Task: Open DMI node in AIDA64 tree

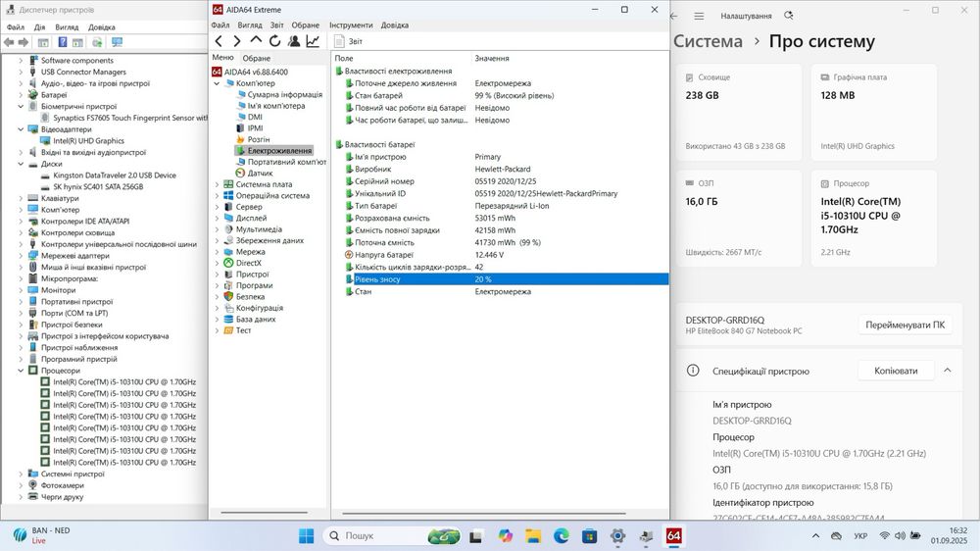Action: tap(255, 117)
